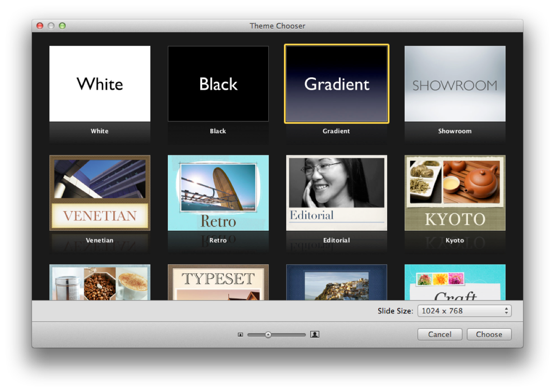Click the 'Gradient' label under thumbnail
Image resolution: width=555 pixels, height=392 pixels.
(x=336, y=131)
